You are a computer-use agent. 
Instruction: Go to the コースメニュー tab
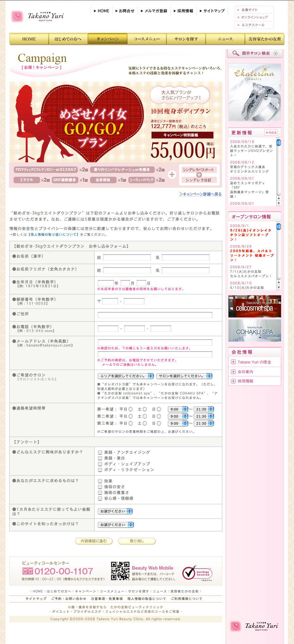147,39
